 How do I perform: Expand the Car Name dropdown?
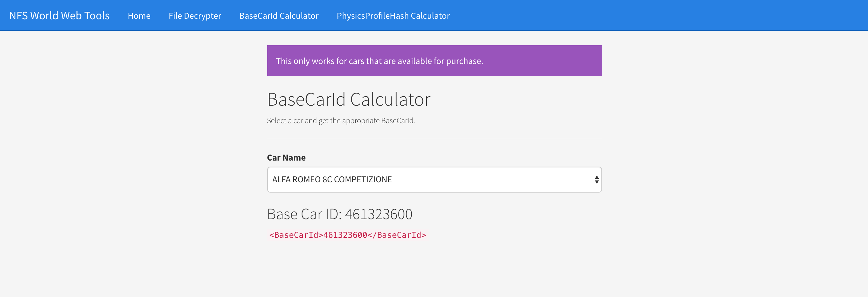(434, 179)
